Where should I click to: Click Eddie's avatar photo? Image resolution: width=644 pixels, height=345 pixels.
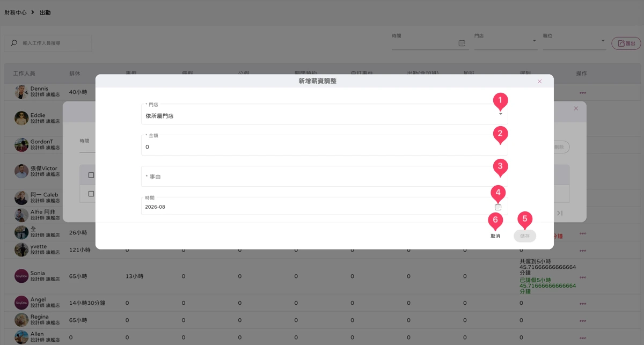click(21, 119)
